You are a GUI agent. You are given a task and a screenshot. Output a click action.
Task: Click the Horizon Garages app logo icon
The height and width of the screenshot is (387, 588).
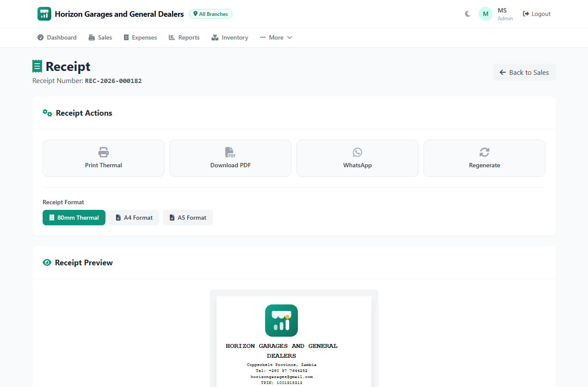(44, 14)
